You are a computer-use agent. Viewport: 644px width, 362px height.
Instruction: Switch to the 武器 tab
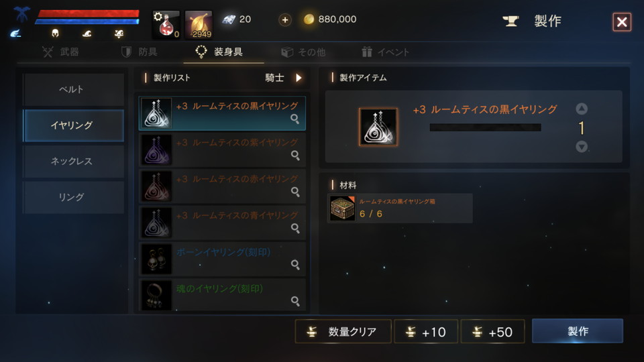60,52
